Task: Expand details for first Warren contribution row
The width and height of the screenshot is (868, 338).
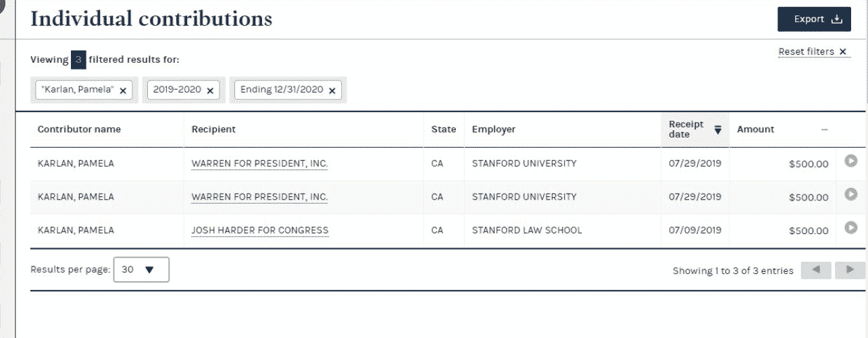Action: pos(851,161)
